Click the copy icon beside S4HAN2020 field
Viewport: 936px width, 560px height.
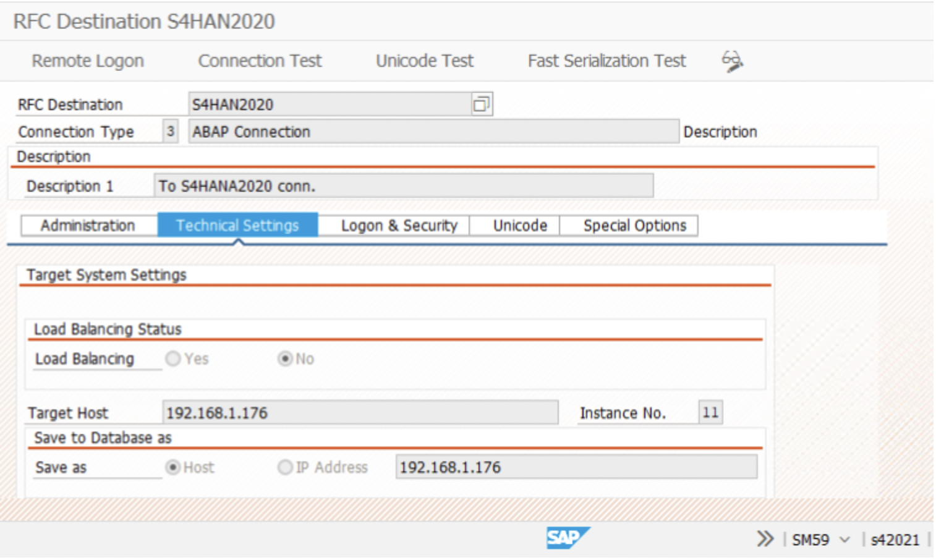click(x=481, y=104)
